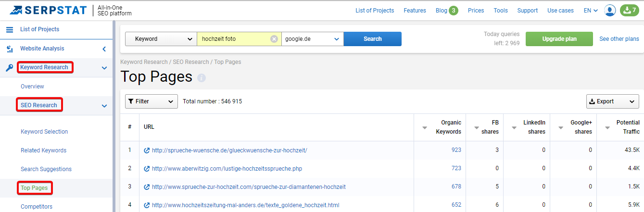
Task: Open Related Keywords in sidebar
Action: (43, 150)
